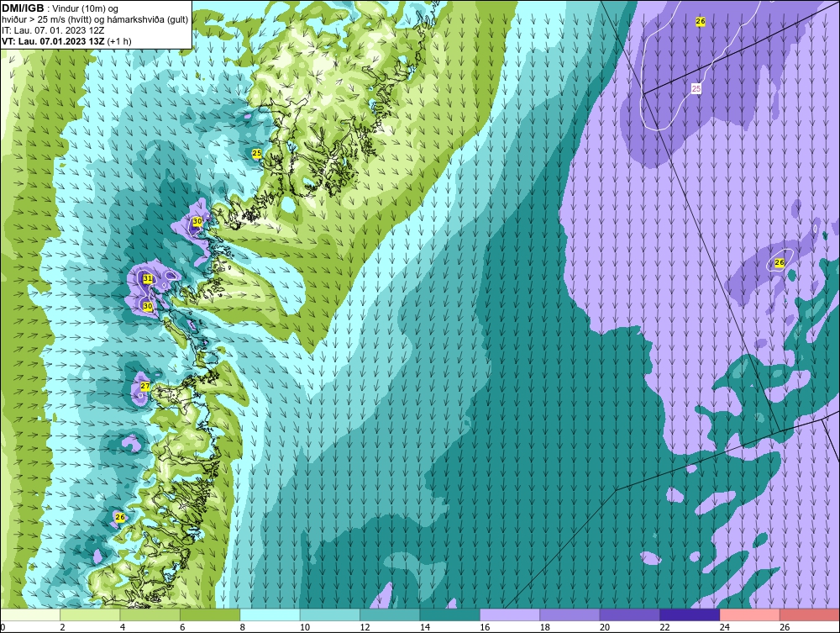840x633 pixels.
Task: Pick the 10–12 m/s aqua legend swatch
Action: (x=330, y=615)
